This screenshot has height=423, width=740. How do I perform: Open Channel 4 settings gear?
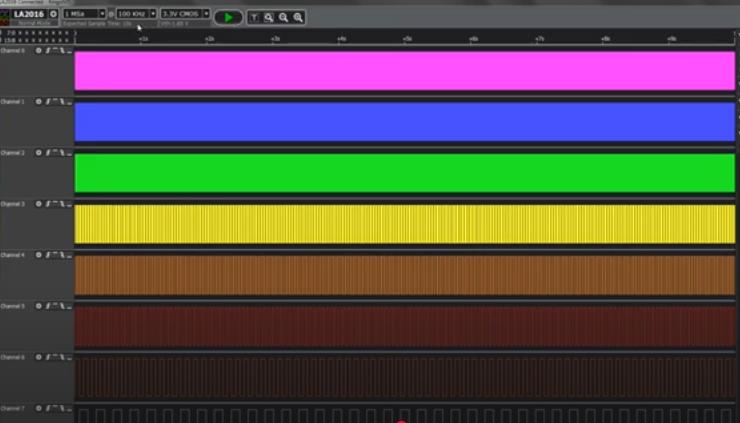pos(39,255)
